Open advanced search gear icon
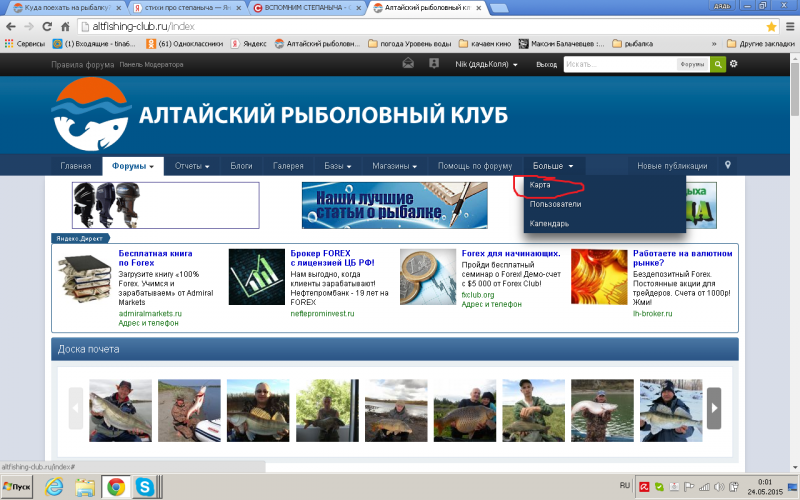The image size is (800, 500). point(734,64)
